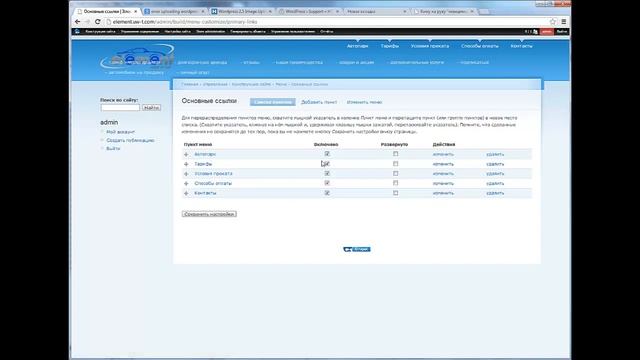The height and width of the screenshot is (360, 640).
Task: Click the red admin user badge in the admin bar
Action: [x=547, y=31]
